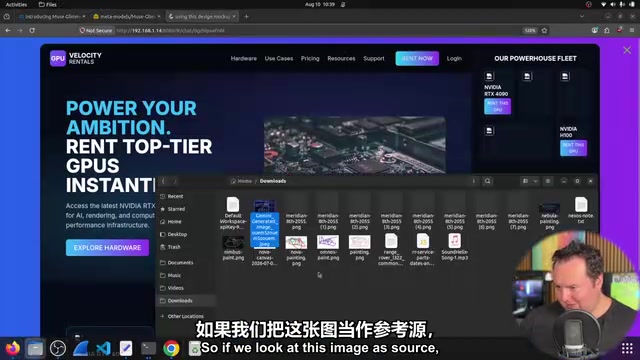This screenshot has height=360, width=640.
Task: Open Recent in the Files sidebar
Action: pos(175,196)
